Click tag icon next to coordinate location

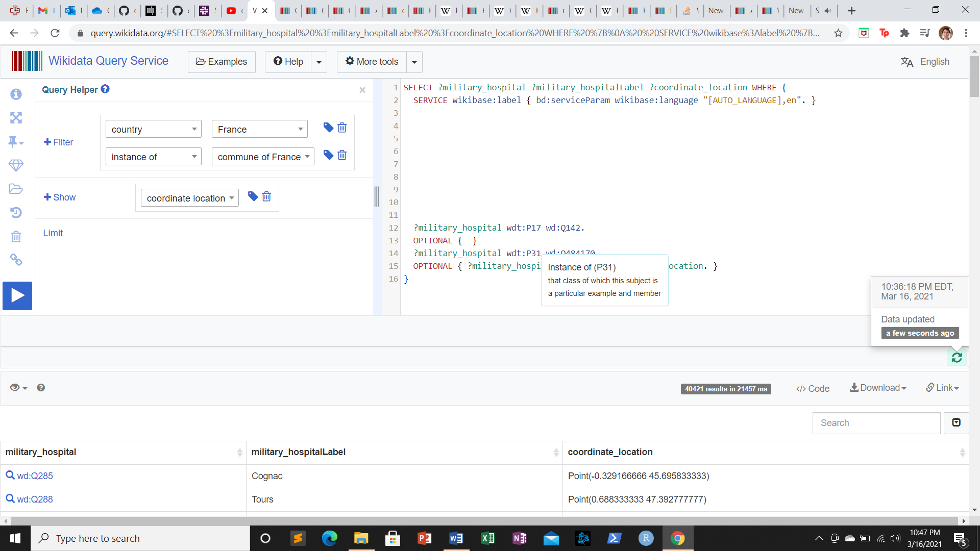coord(253,196)
